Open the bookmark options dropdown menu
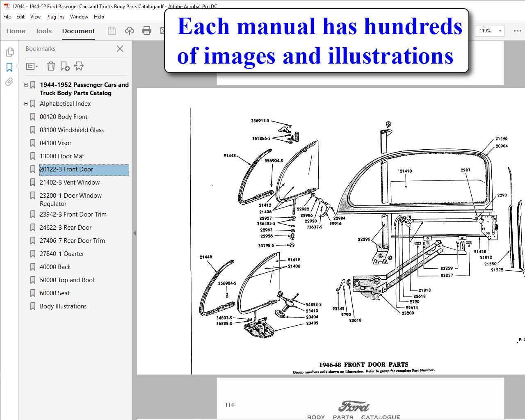The image size is (525, 420). point(32,66)
